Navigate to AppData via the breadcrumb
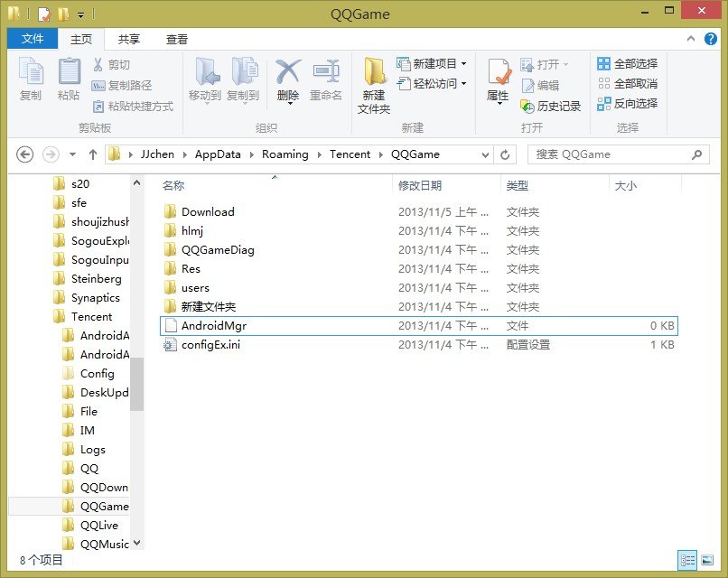This screenshot has height=578, width=728. (x=218, y=154)
